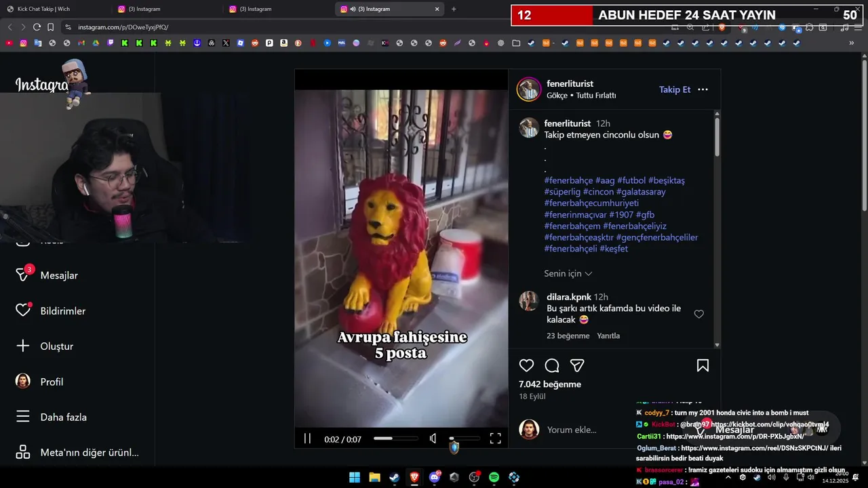Open Steam from taskbar
Image resolution: width=868 pixels, height=488 pixels.
point(394,477)
